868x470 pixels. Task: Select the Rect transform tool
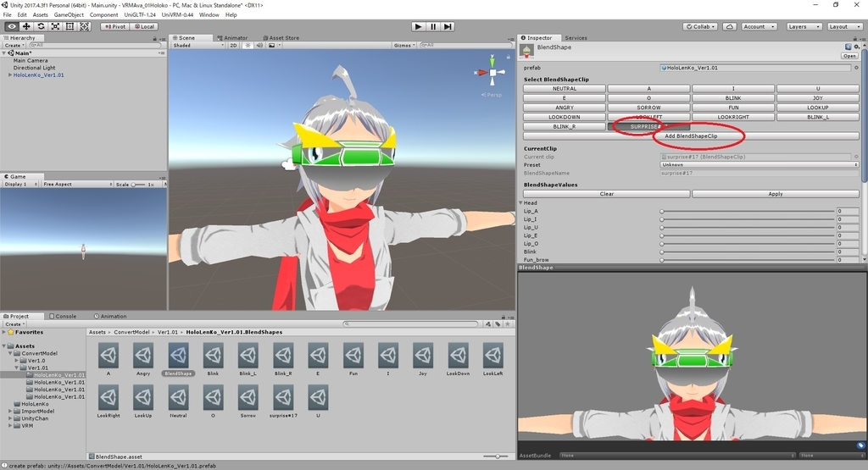pos(70,26)
